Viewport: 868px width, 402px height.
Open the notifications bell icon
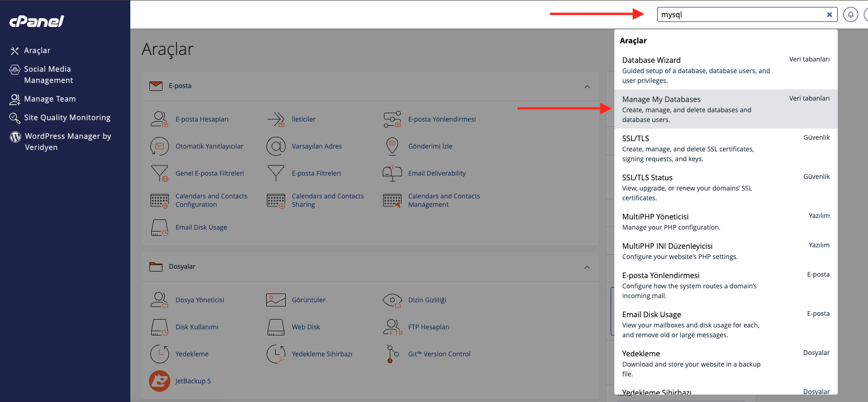coord(850,14)
